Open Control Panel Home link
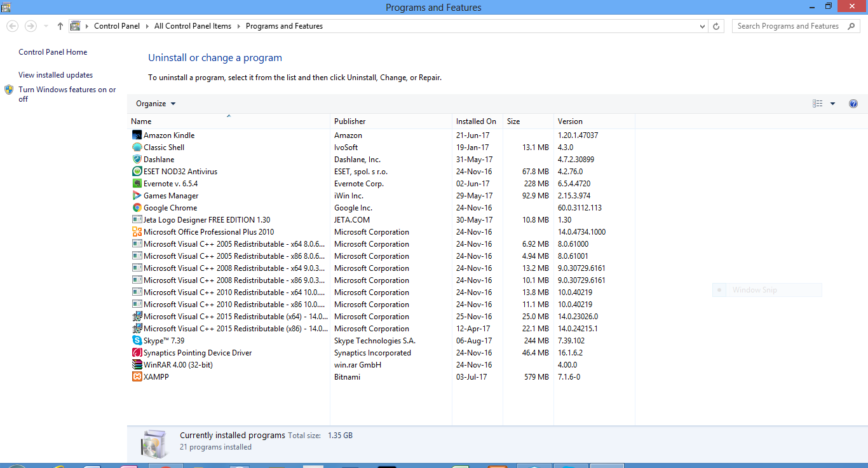Viewport: 868px width, 468px height. click(53, 52)
